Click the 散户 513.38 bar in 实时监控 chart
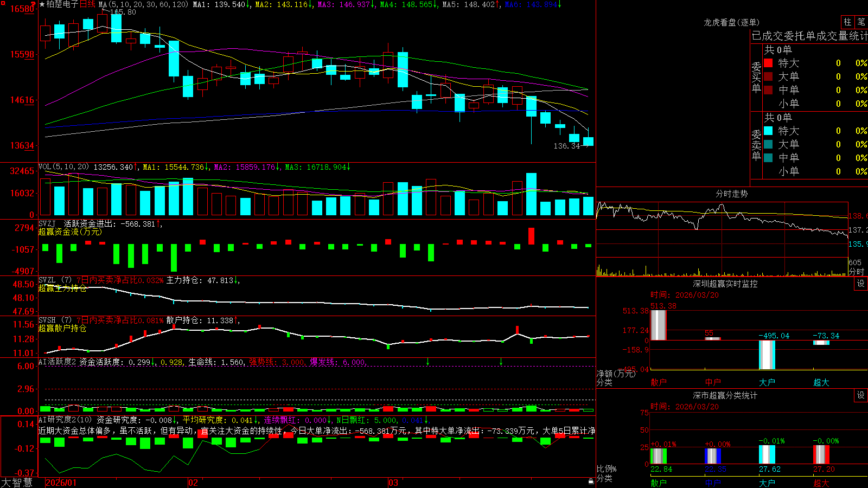This screenshot has height=488, width=868. [x=659, y=325]
